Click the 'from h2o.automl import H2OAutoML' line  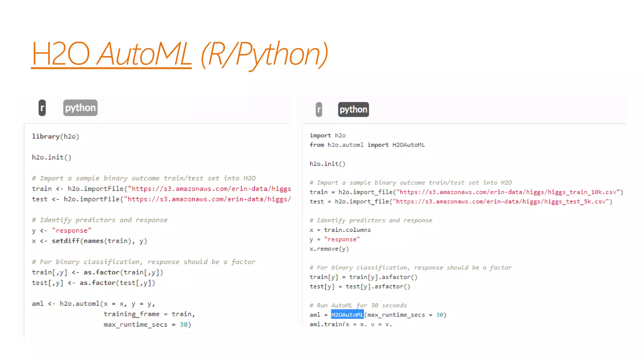[367, 145]
